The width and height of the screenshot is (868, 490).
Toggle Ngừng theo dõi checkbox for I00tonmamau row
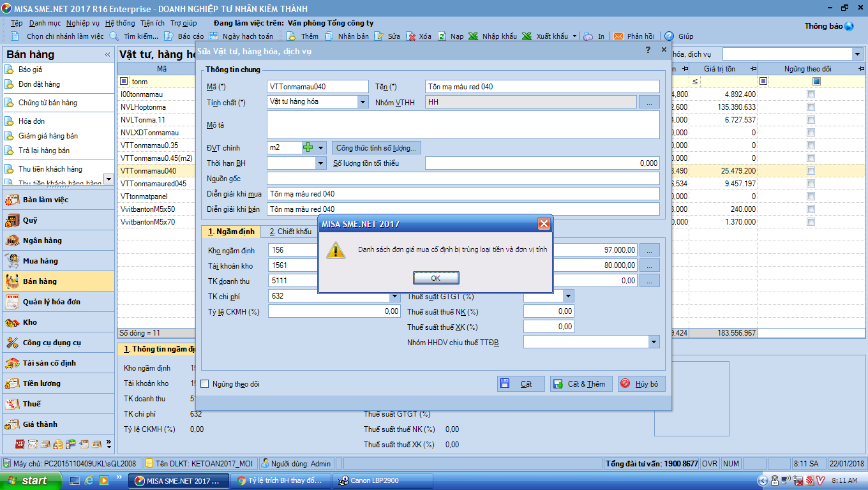(x=811, y=94)
